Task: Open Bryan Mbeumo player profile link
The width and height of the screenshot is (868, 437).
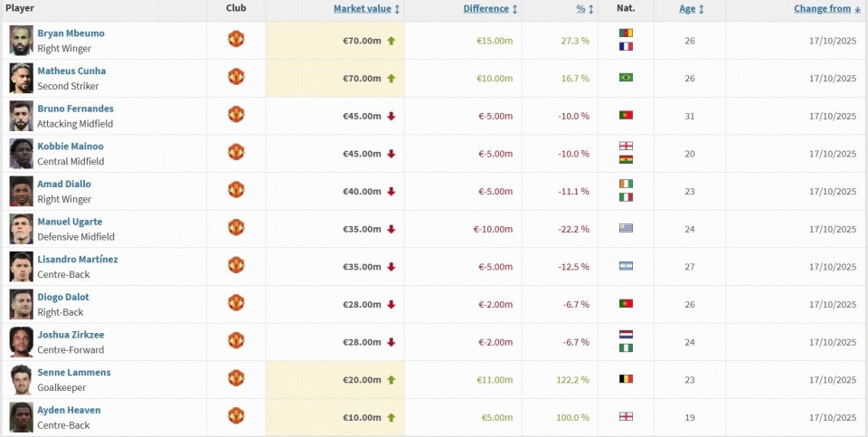Action: tap(71, 33)
